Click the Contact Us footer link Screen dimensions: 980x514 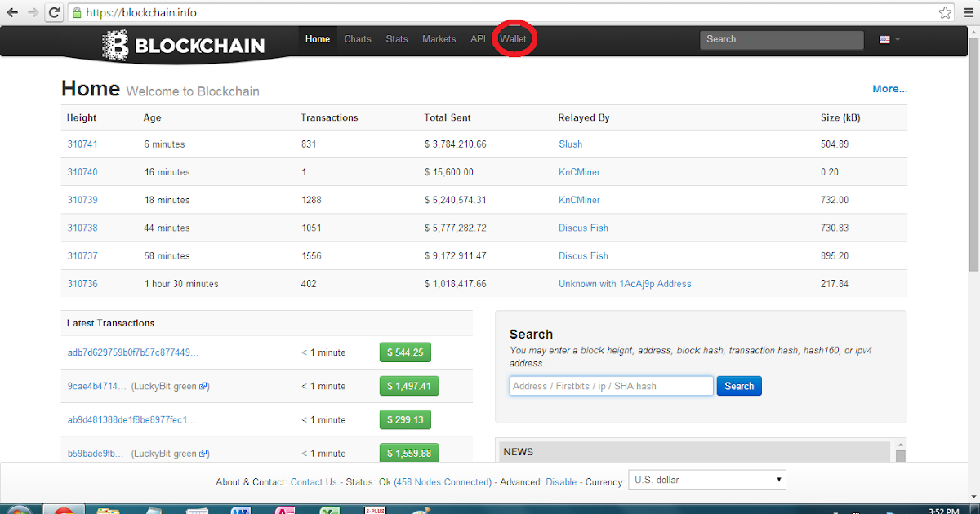(x=314, y=482)
